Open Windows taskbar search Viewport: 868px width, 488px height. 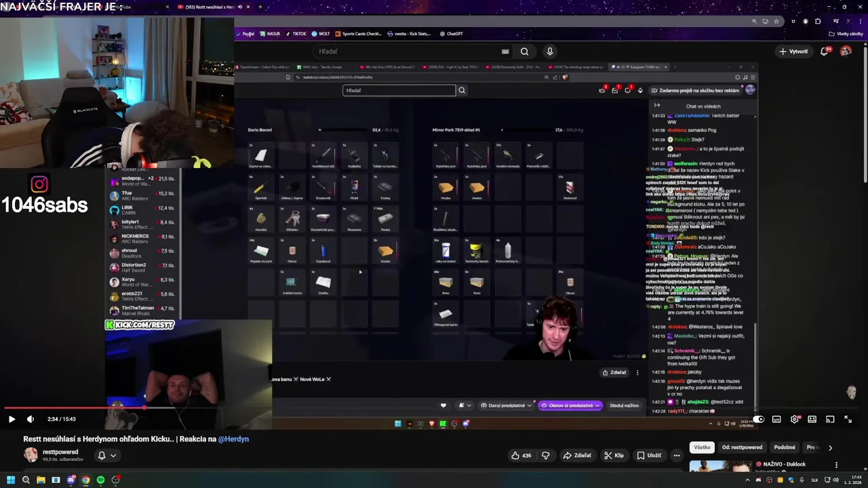[26, 480]
